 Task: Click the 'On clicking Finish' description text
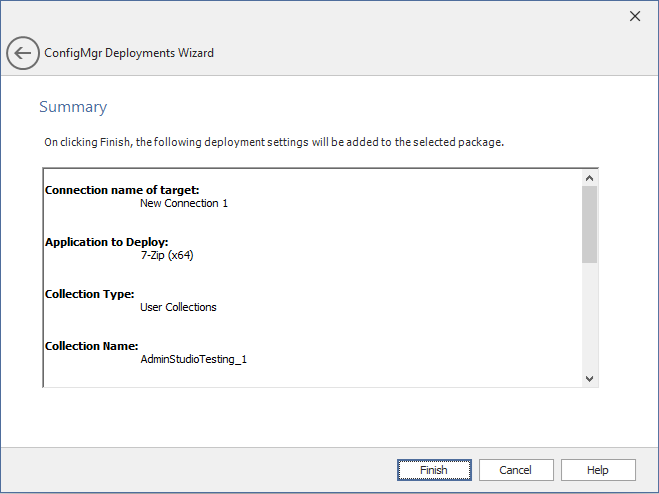click(x=273, y=142)
